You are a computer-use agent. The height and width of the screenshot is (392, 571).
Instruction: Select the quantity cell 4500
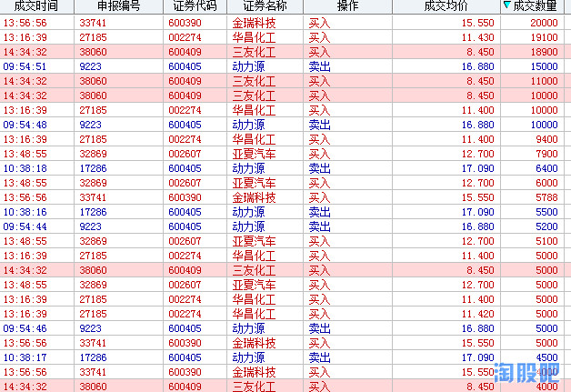click(x=546, y=357)
